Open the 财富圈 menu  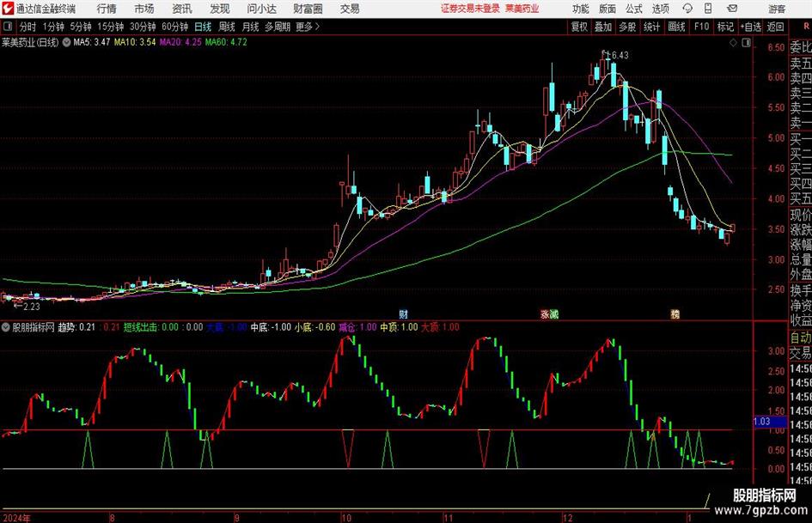click(308, 9)
